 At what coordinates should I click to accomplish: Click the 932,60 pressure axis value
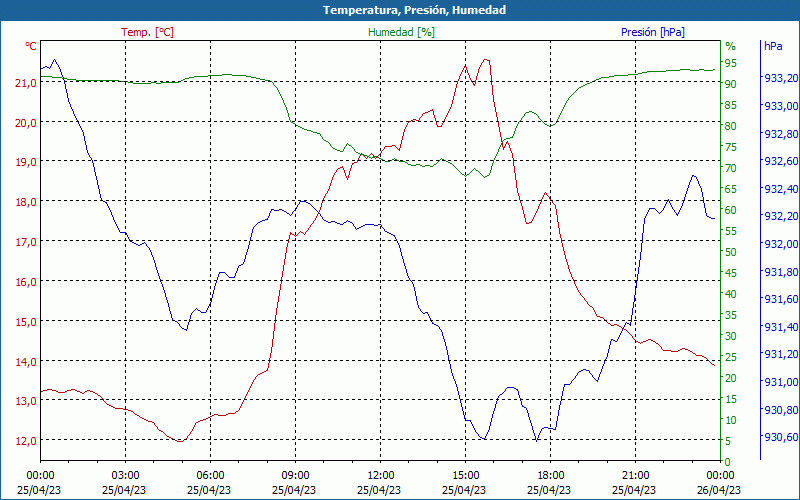point(781,161)
